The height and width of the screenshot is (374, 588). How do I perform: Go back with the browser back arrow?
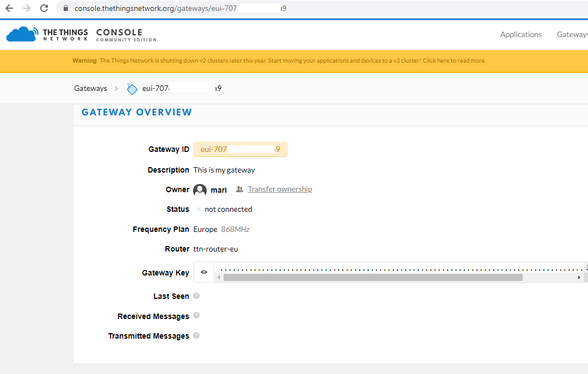click(x=9, y=8)
